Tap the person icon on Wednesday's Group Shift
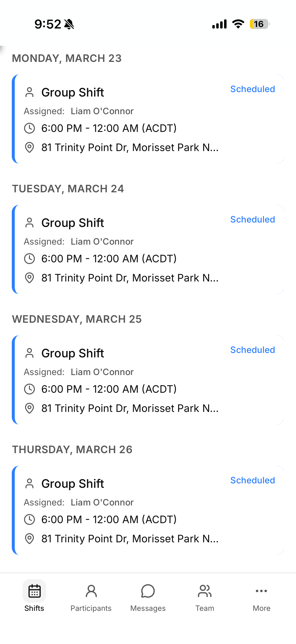296x644 pixels. click(x=29, y=353)
